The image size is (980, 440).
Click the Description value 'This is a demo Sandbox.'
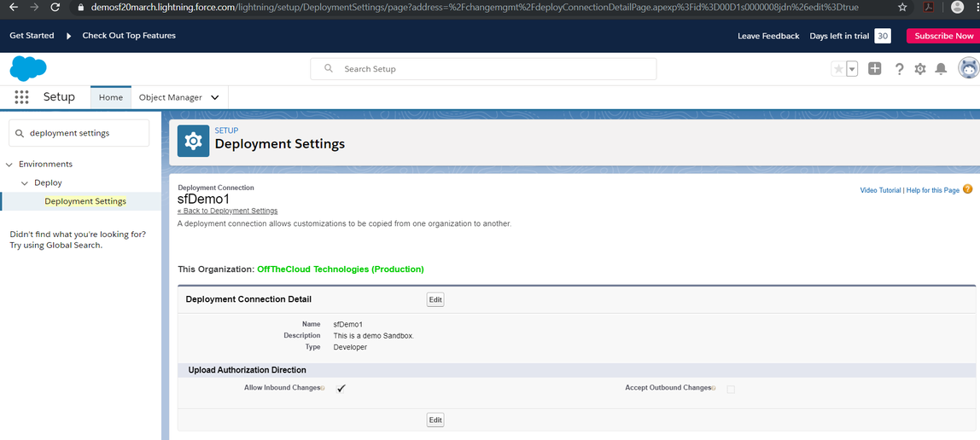click(374, 336)
